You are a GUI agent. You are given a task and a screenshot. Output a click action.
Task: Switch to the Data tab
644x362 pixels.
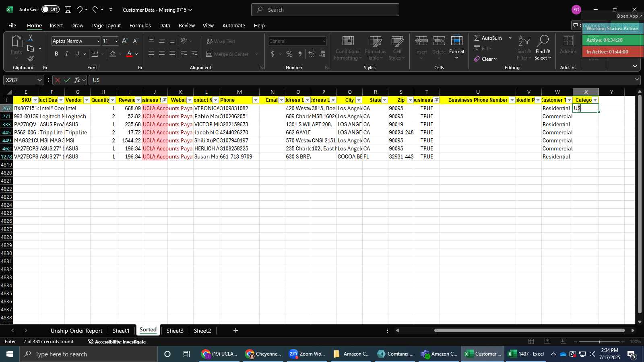tap(165, 25)
